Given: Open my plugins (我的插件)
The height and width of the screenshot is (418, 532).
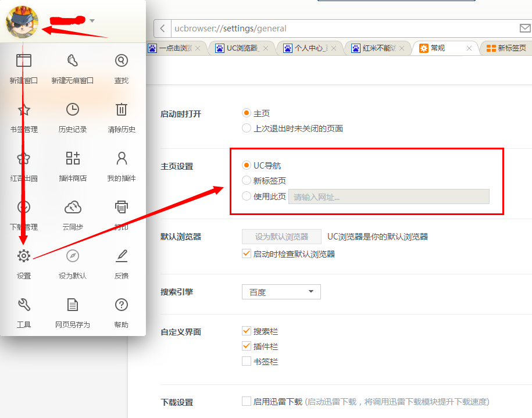Looking at the screenshot, I should click(122, 167).
